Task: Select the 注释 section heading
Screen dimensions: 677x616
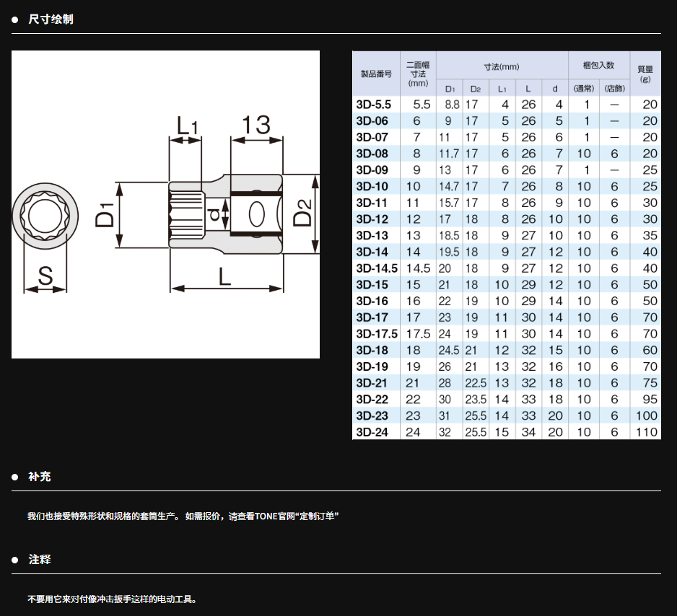Action: (40, 560)
